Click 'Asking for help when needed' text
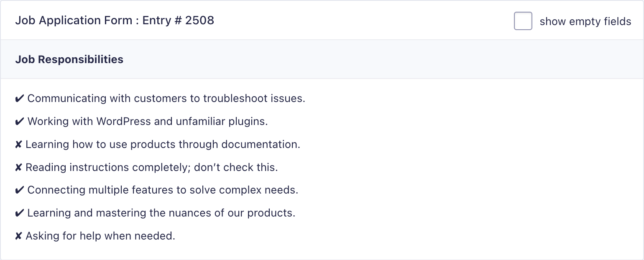The width and height of the screenshot is (644, 260). tap(100, 236)
